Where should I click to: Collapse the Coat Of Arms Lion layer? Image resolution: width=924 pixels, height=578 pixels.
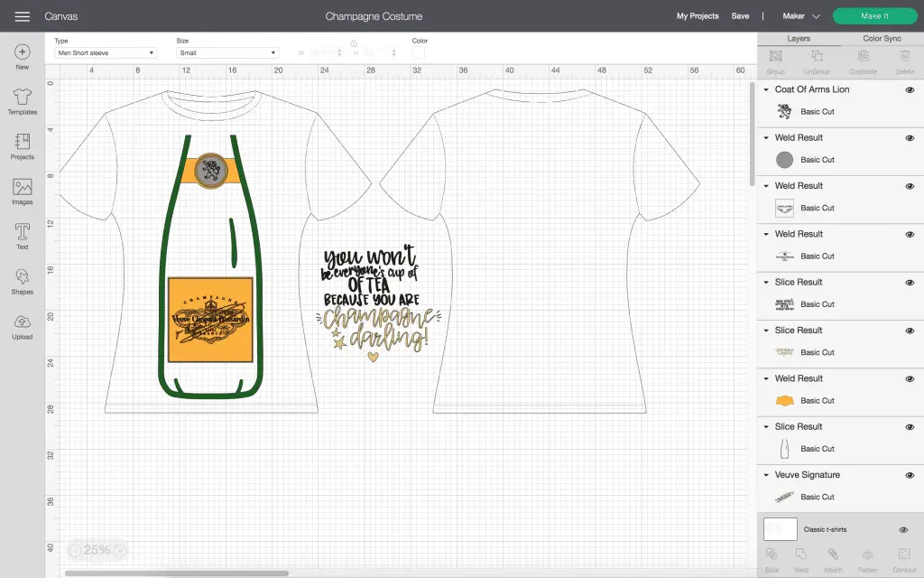(x=766, y=89)
